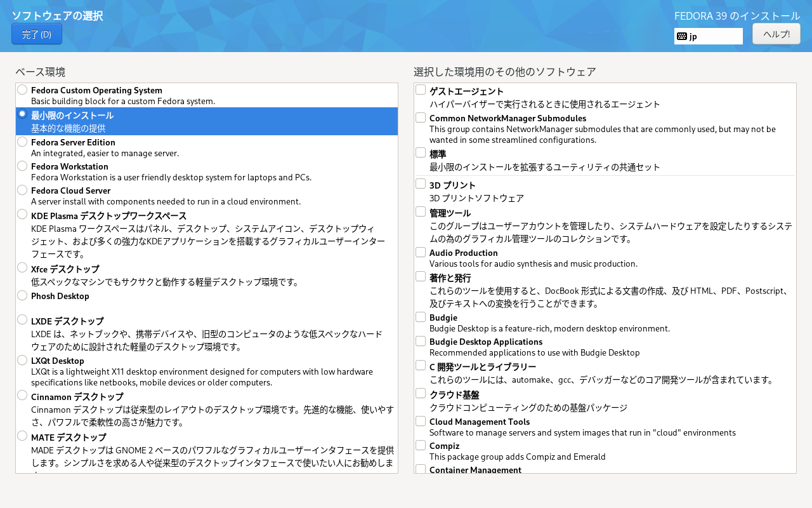Click 'Software to manage servers and system images' text
The width and height of the screenshot is (812, 508).
pos(582,432)
